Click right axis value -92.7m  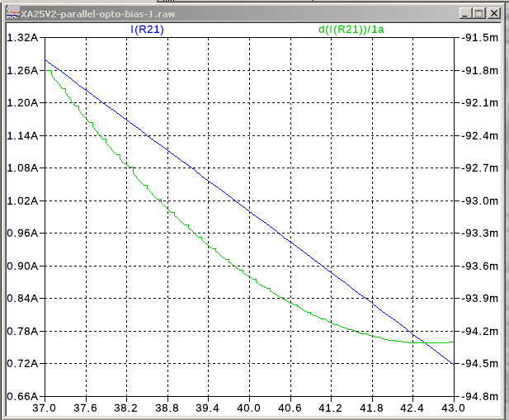(x=480, y=168)
